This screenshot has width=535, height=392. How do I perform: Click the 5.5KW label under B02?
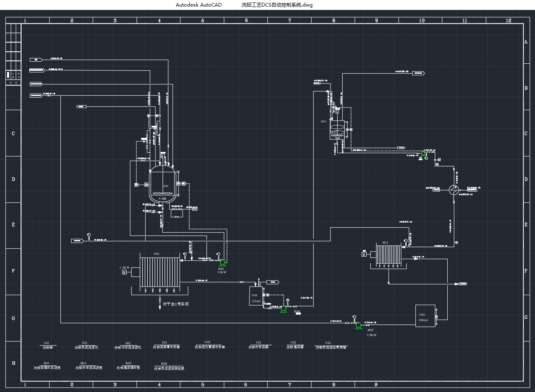372,335
